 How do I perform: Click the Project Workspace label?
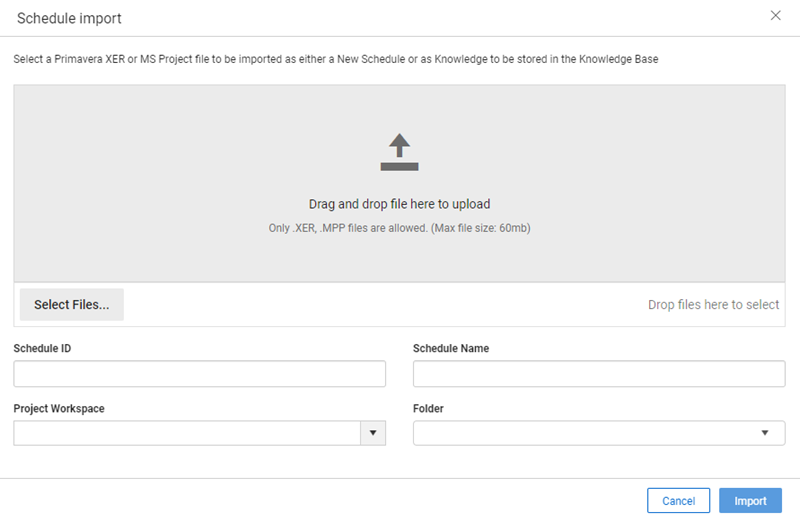(x=59, y=409)
